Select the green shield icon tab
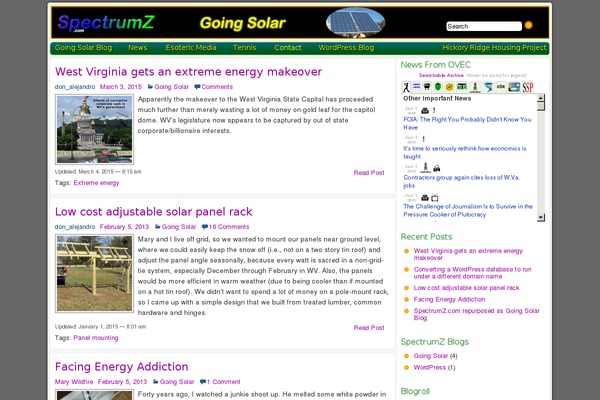This screenshot has width=600, height=400. pos(438,87)
